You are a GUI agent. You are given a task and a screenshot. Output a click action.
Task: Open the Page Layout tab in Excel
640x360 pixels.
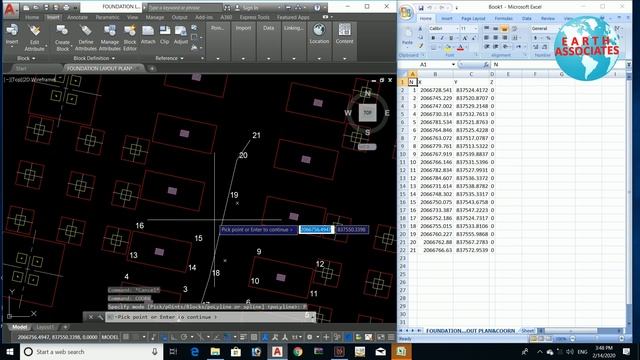point(473,19)
